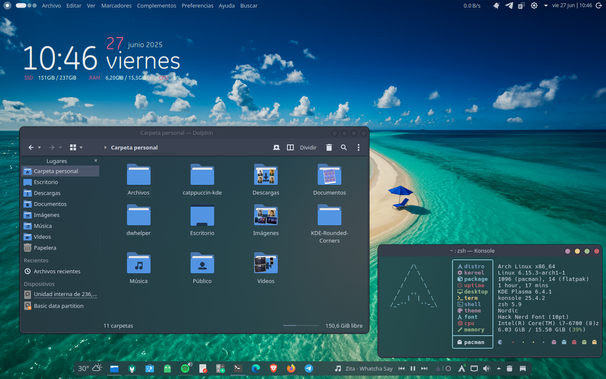Open notifications bell in top panel
This screenshot has height=379, width=606.
(x=496, y=6)
